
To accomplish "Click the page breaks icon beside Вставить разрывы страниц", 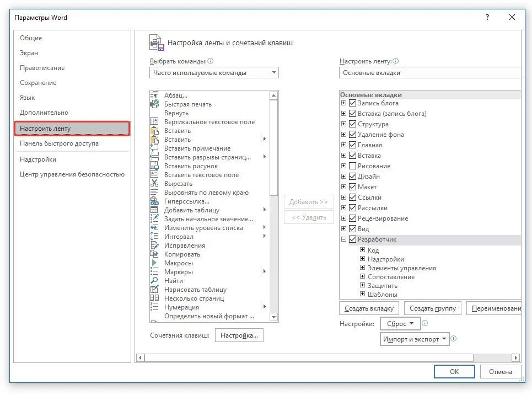I will tap(154, 157).
